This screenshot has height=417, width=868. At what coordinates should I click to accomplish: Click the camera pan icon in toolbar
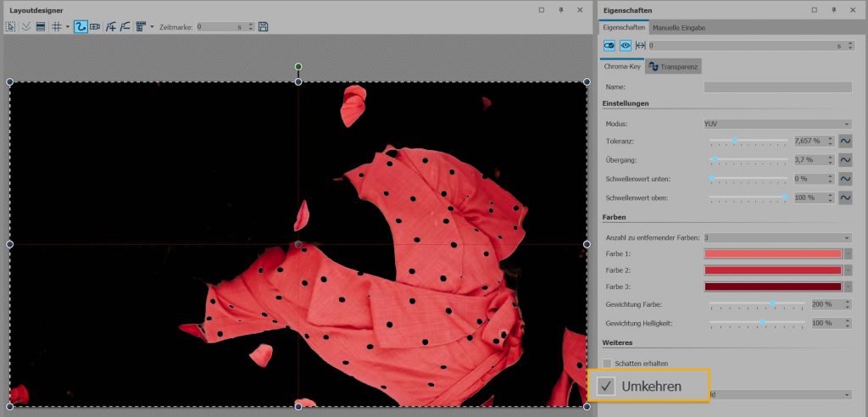[95, 27]
